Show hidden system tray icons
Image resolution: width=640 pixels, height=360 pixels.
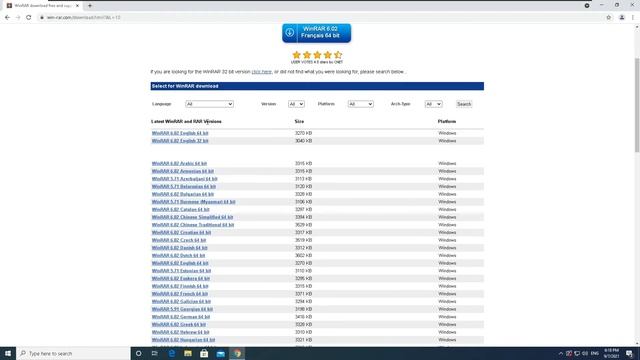(561, 353)
